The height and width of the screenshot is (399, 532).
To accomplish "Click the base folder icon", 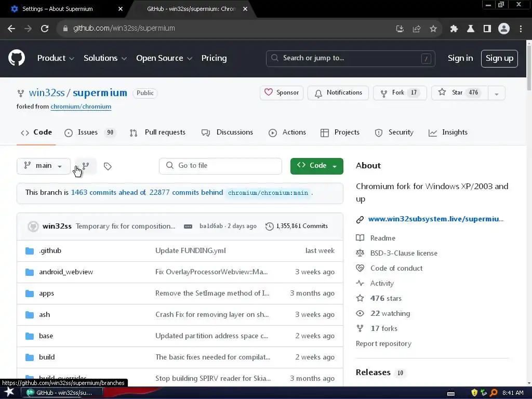I will click(30, 336).
